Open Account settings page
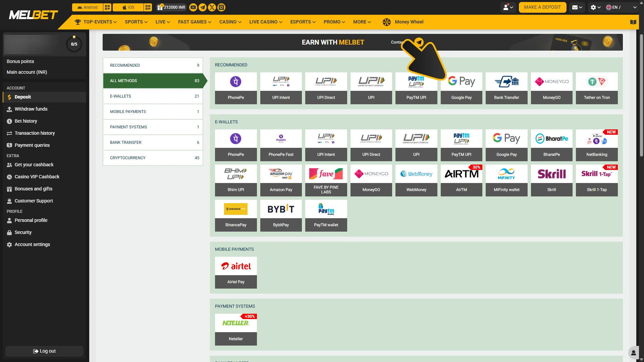 [x=44, y=245]
